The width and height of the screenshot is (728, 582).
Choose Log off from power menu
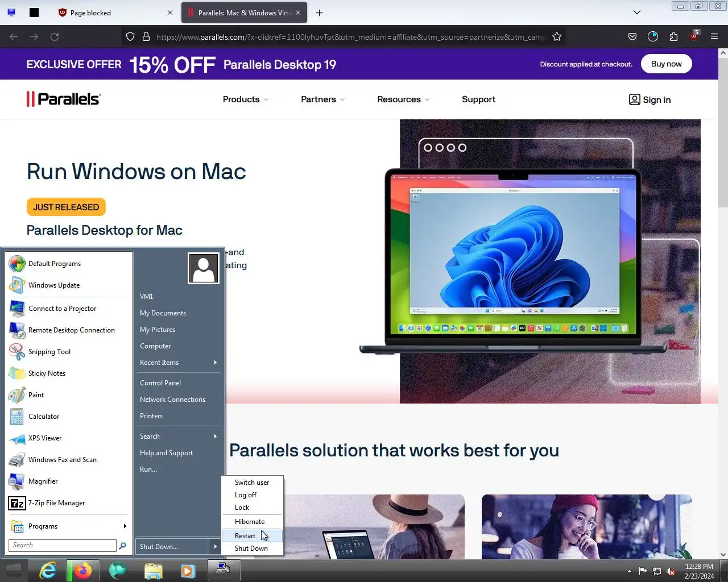click(x=252, y=495)
